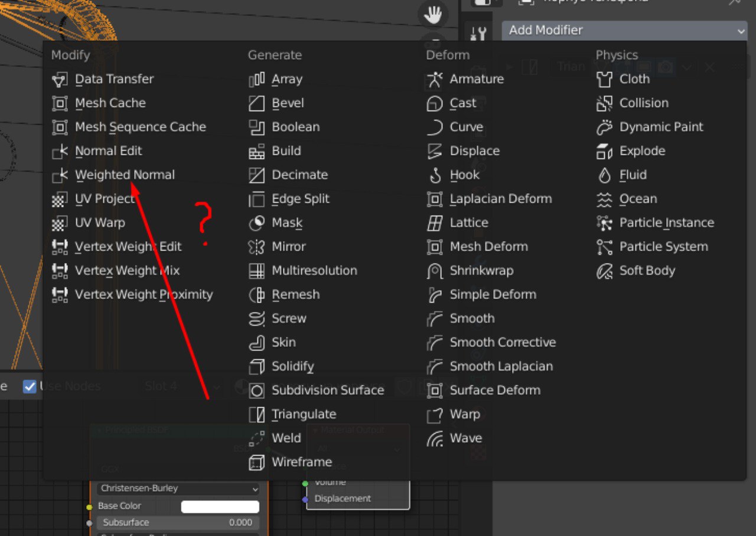
Task: Click the Hook modifier icon
Action: tap(435, 175)
